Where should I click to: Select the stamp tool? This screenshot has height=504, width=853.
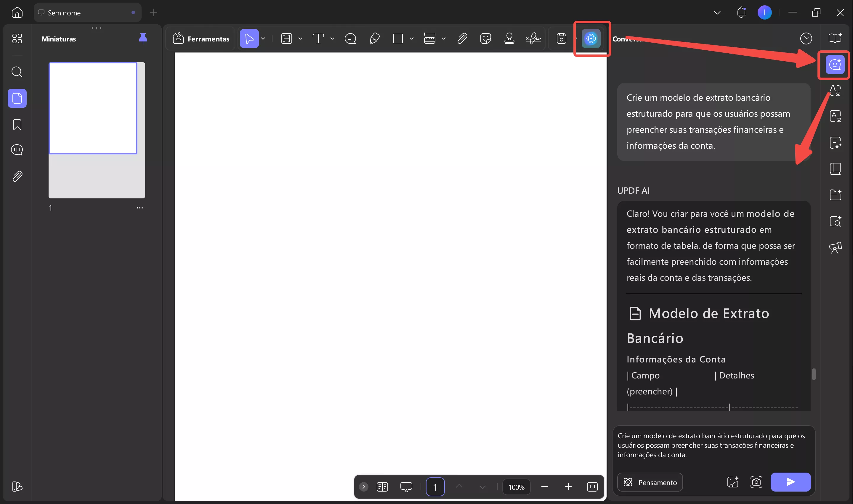[x=509, y=39]
